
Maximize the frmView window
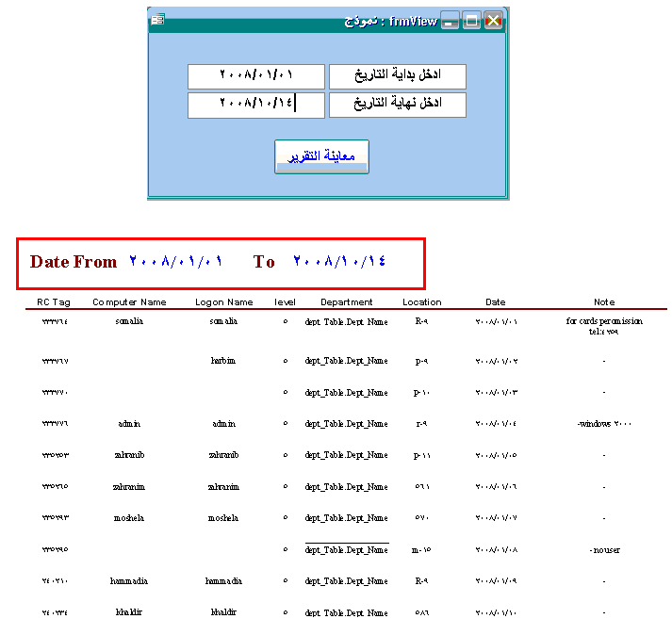471,21
